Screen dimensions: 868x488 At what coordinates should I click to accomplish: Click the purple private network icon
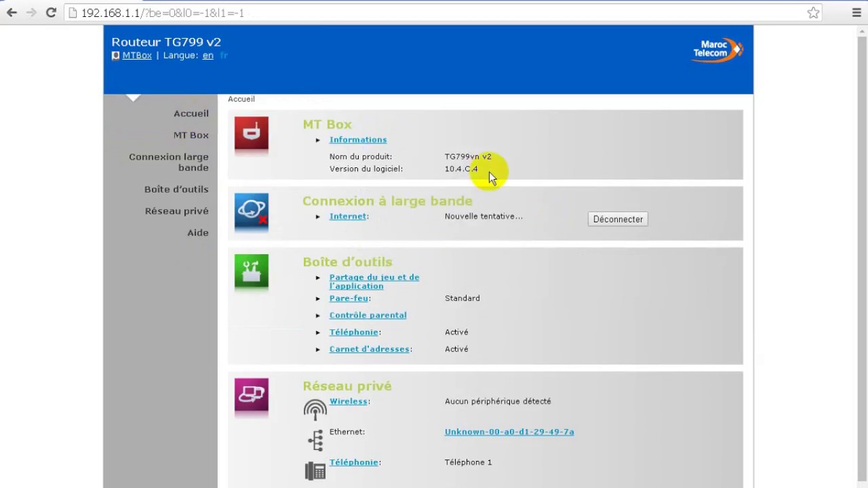pyautogui.click(x=252, y=395)
